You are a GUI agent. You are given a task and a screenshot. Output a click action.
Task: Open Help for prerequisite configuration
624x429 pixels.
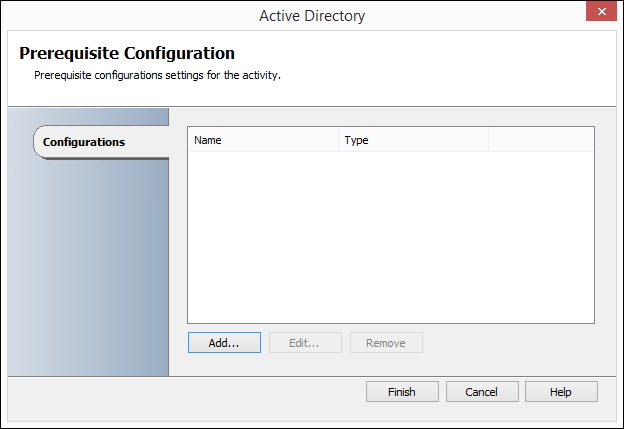point(561,392)
